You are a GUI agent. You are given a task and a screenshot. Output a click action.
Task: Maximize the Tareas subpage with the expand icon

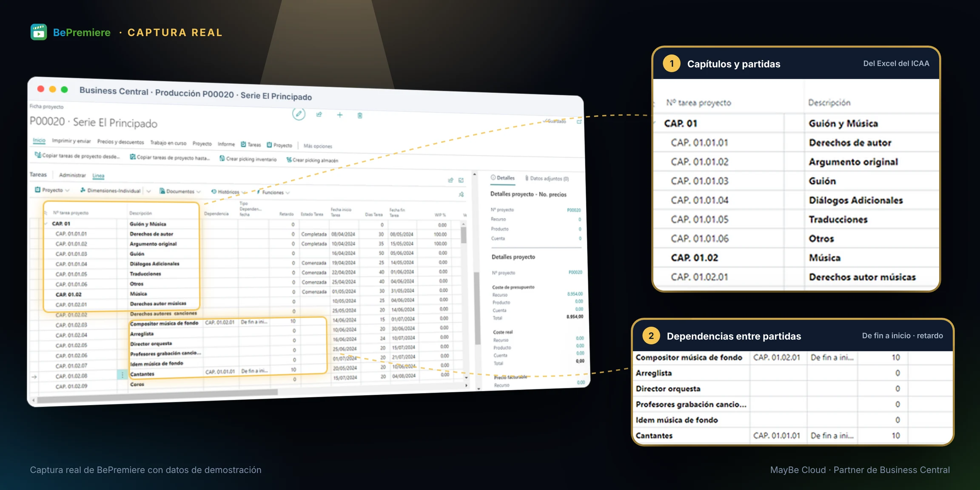pyautogui.click(x=461, y=180)
